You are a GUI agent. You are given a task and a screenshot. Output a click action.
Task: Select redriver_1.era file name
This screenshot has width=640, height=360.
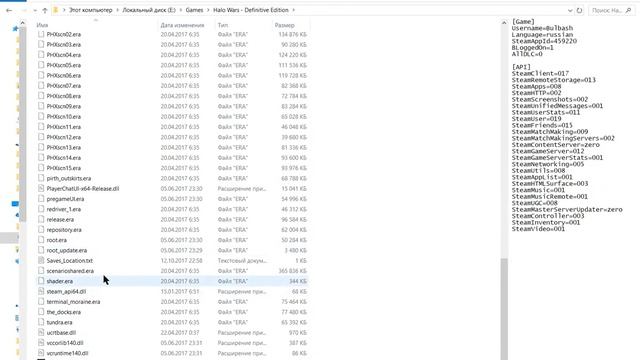pos(64,209)
